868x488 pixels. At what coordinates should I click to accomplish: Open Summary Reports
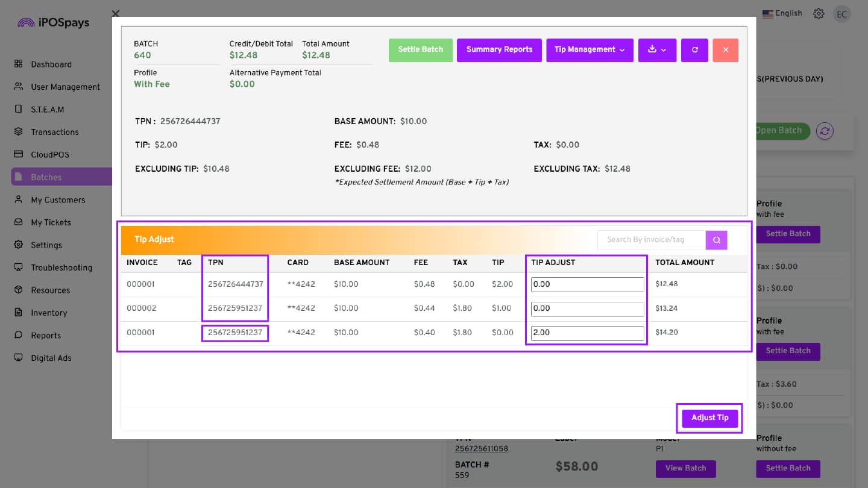click(499, 50)
